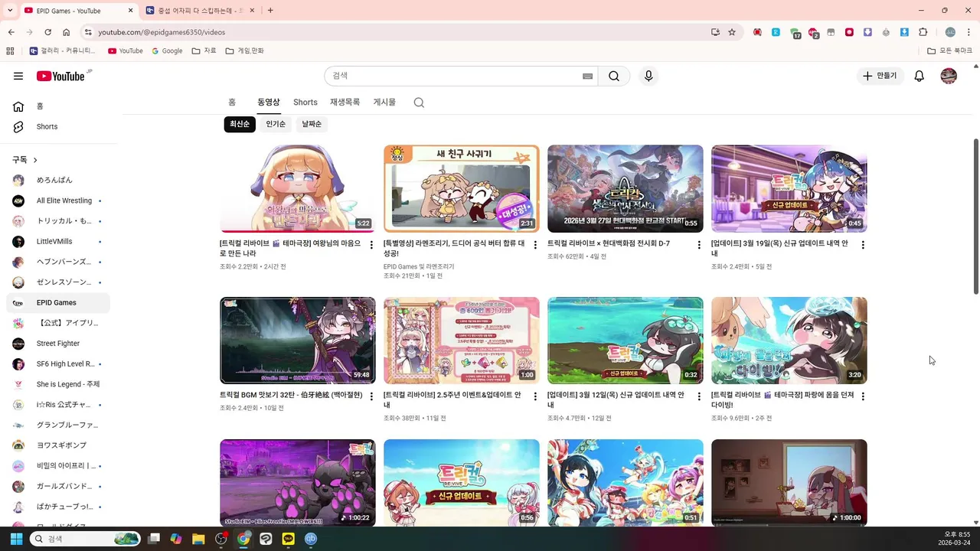The image size is (980, 551).
Task: Open OBS Studio from taskbar
Action: (x=221, y=539)
